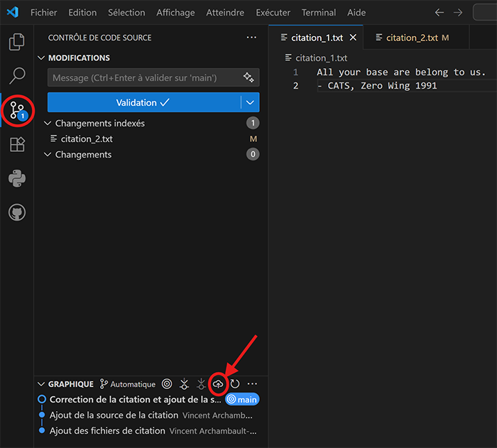This screenshot has width=497, height=448.
Task: Collapse the MODIFICATIONS panel section
Action: 40,58
